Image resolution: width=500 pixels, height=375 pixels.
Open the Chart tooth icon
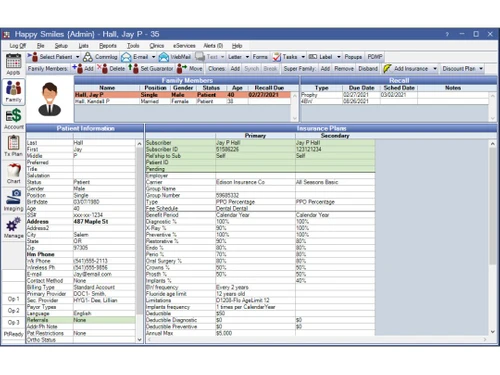(x=13, y=170)
